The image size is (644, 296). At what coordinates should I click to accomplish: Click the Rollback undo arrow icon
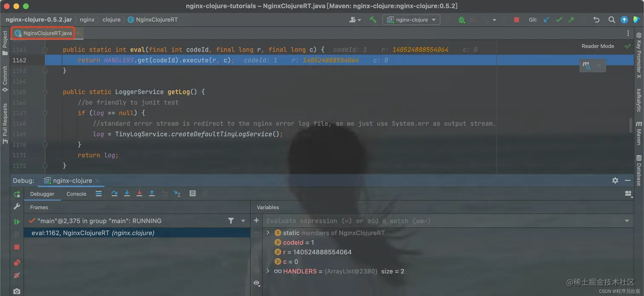pos(596,20)
